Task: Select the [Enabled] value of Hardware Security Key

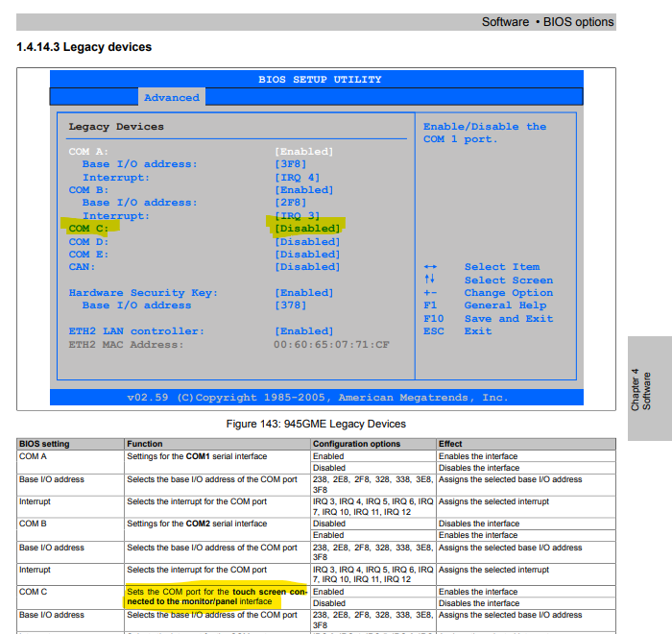Action: [304, 293]
